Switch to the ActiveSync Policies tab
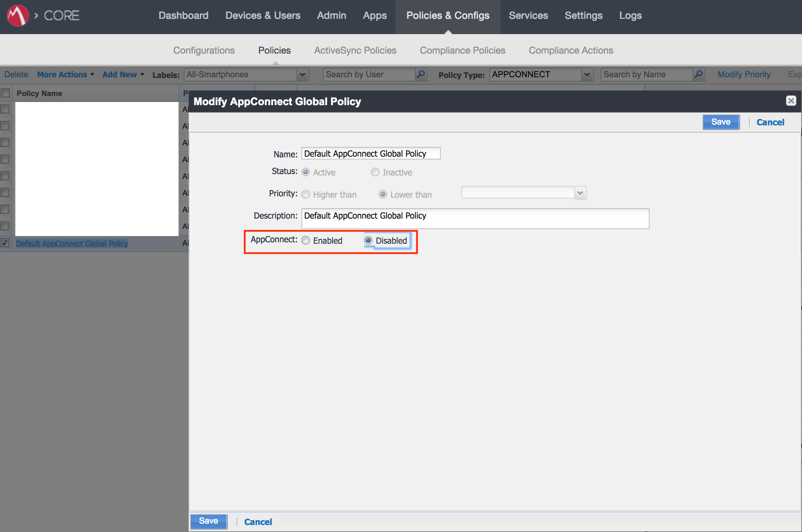Screen dimensions: 802x532 355,50
